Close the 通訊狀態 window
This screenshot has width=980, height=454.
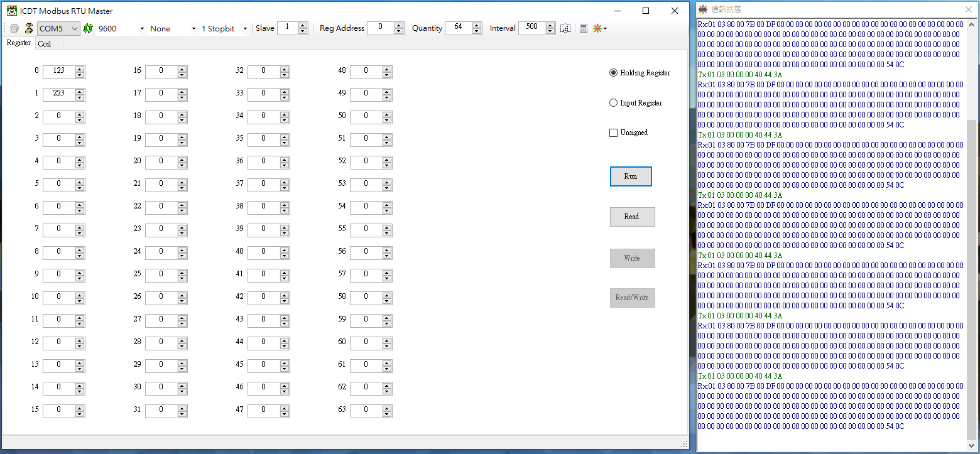coord(968,9)
